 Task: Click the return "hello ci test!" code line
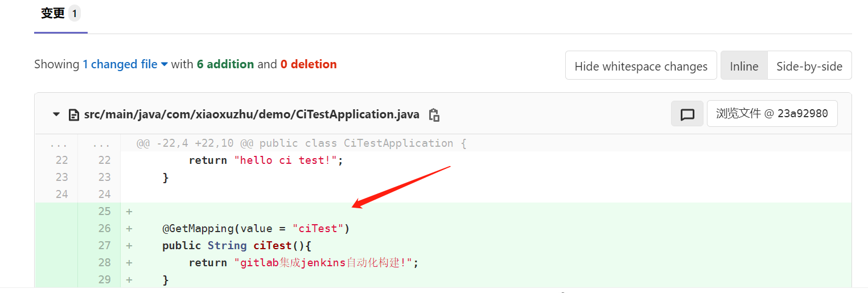click(266, 160)
